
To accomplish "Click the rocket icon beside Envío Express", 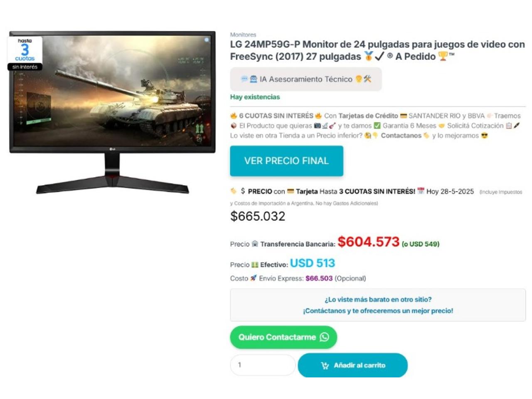I will 254,278.
